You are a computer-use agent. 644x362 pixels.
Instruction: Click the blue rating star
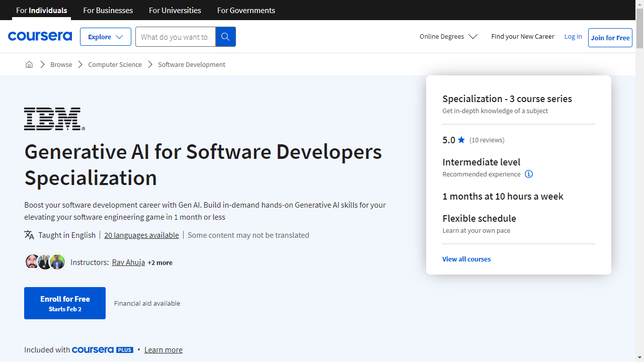pyautogui.click(x=461, y=140)
